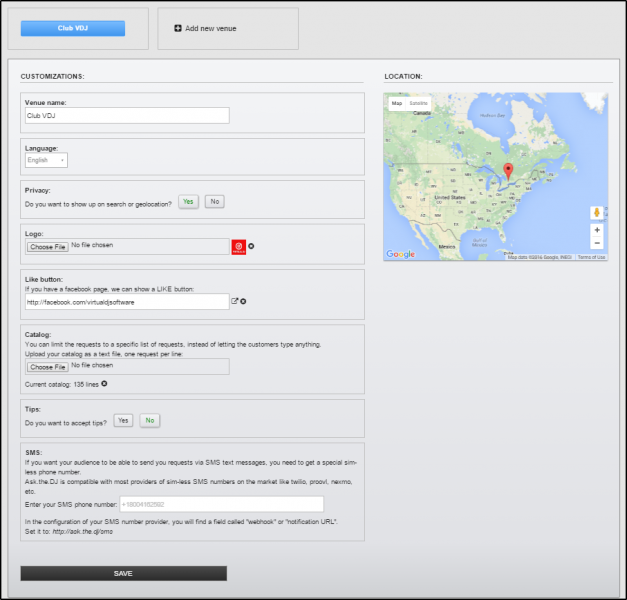Zoom out of the map with minus
627x600 pixels.
(597, 243)
